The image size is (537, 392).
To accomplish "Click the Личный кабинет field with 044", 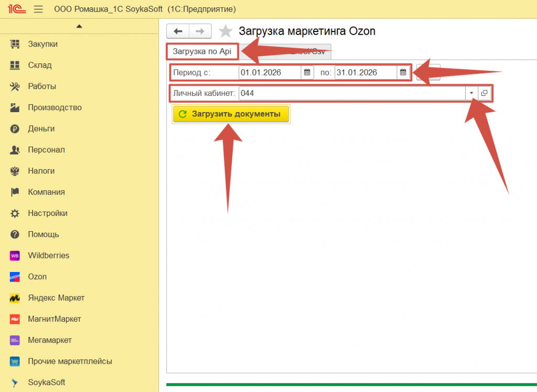I will (351, 93).
